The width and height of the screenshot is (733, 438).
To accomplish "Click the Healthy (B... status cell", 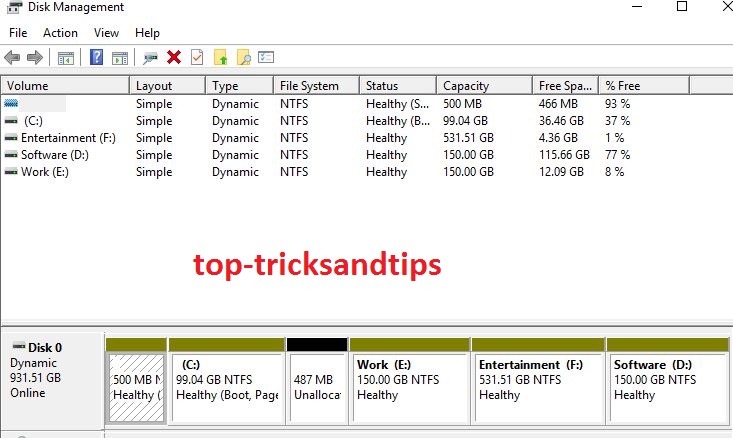I will [x=398, y=121].
